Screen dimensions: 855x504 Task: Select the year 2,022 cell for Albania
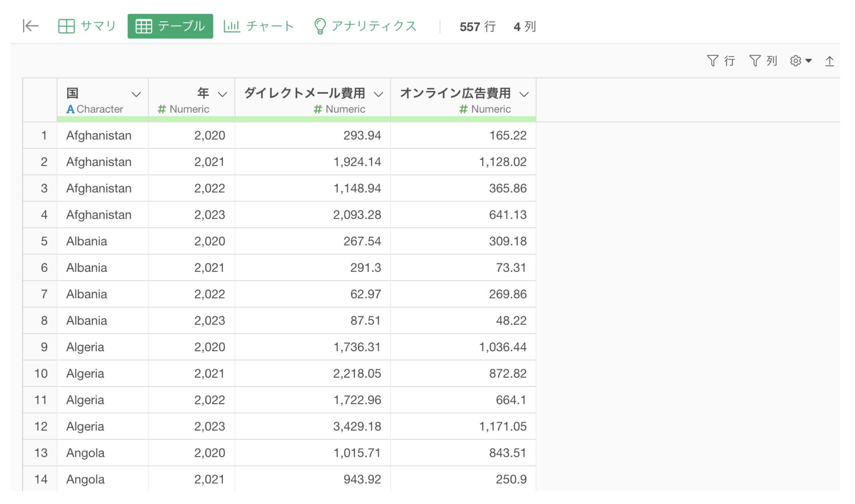tap(192, 294)
